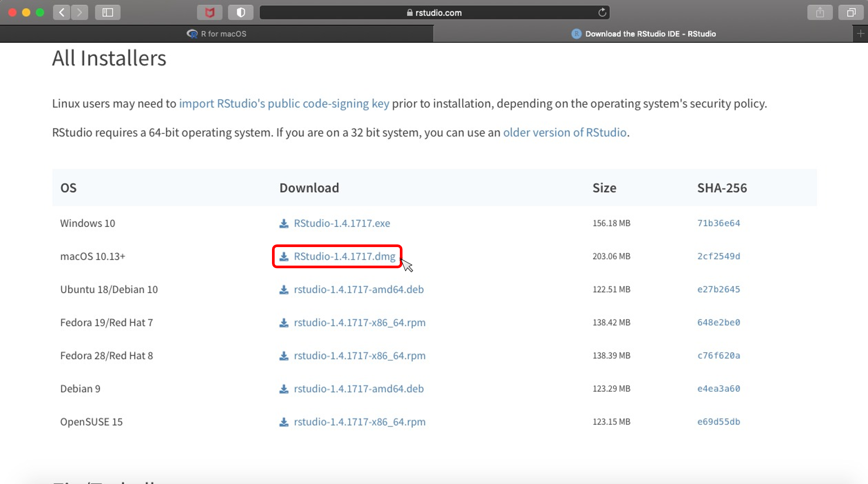Open SHA-256 hash e69d55db

coord(719,422)
